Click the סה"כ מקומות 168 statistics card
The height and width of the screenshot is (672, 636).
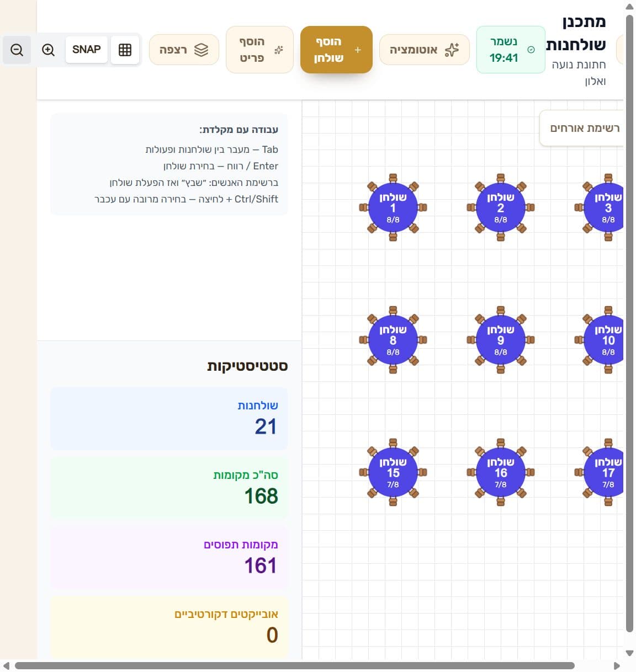(169, 488)
